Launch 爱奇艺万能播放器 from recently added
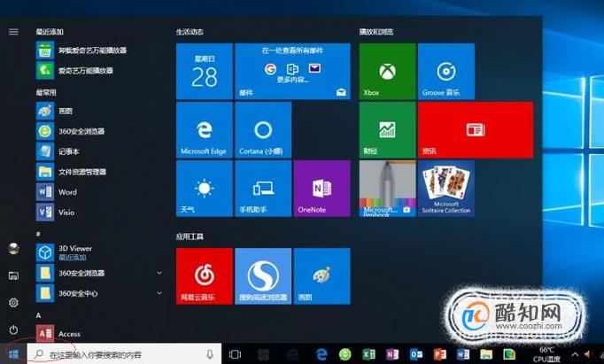The width and height of the screenshot is (604, 364). tap(75, 71)
